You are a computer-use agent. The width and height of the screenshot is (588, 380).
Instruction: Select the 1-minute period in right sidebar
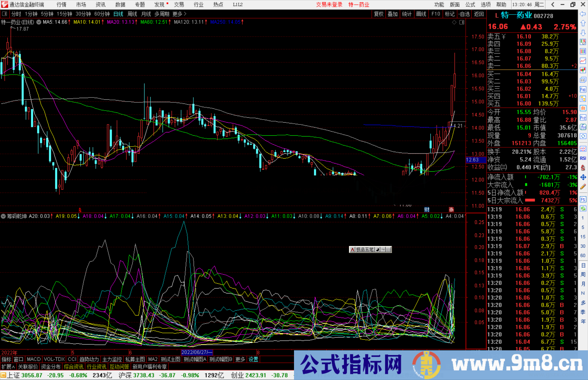(583, 218)
